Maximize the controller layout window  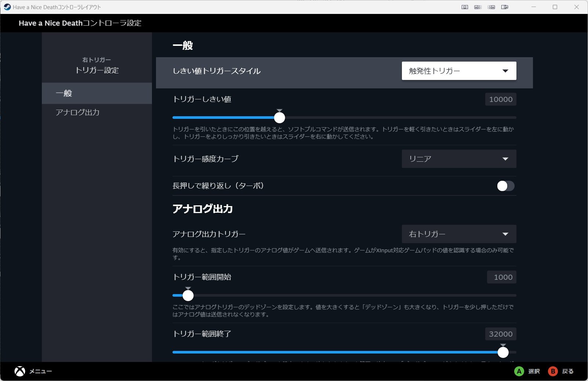tap(555, 7)
